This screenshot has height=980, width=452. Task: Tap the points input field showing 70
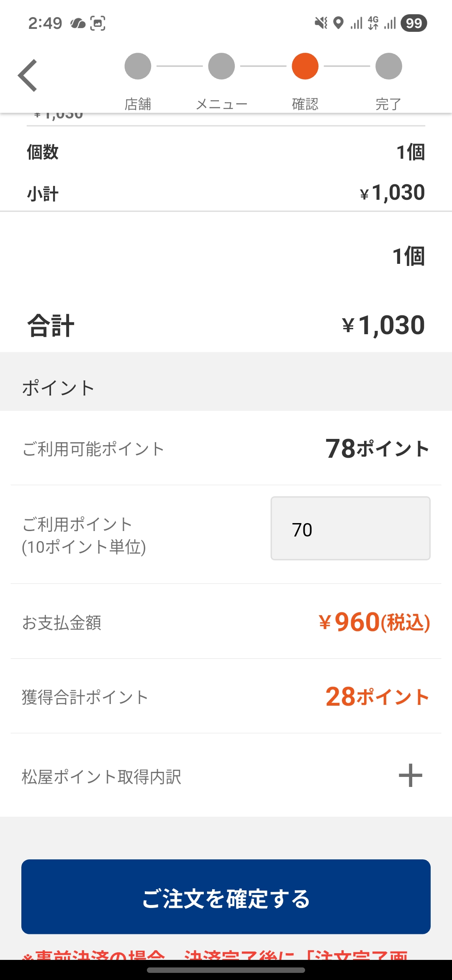click(x=350, y=529)
